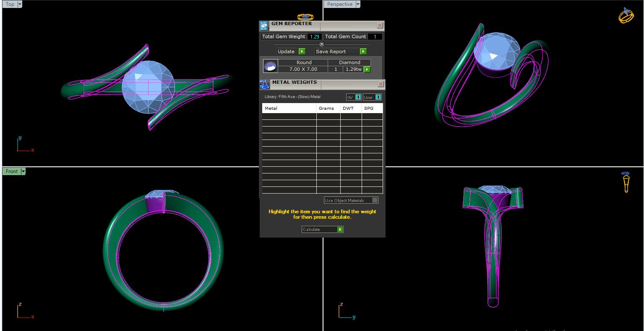Screen dimensions: 644x331
Task: Select the round diamond gem thumbnail
Action: click(x=270, y=66)
